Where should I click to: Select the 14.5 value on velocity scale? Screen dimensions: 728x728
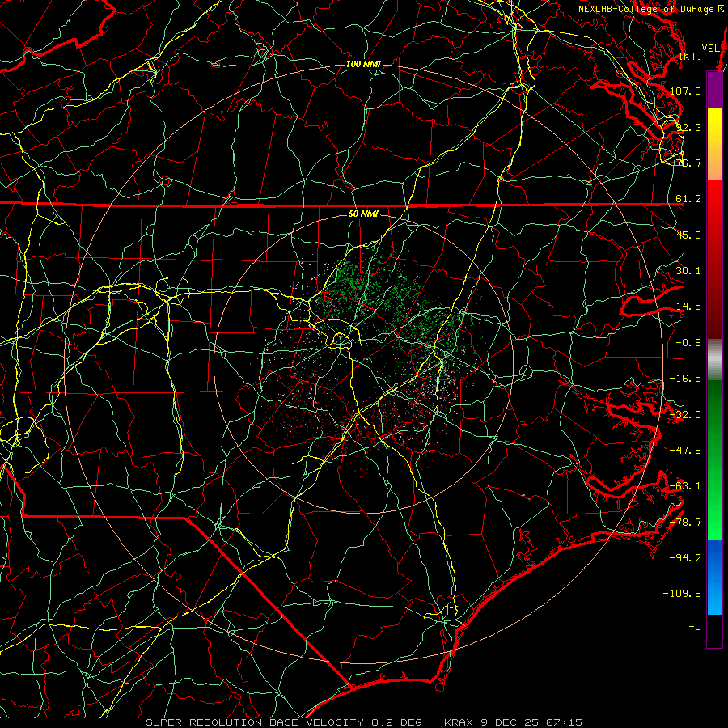[x=688, y=307]
